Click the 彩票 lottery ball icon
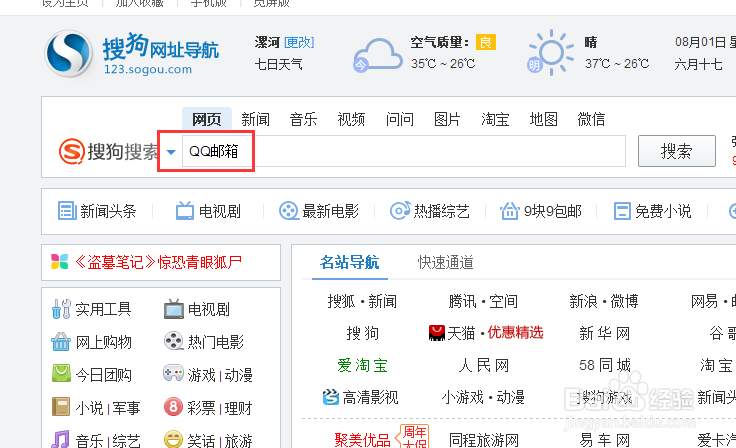 [x=173, y=407]
